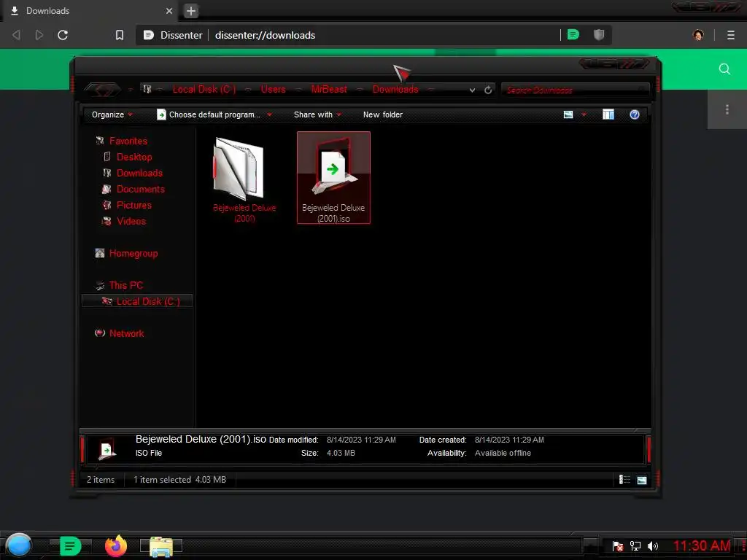Click the Search Downloads field
This screenshot has width=747, height=560.
[x=575, y=90]
